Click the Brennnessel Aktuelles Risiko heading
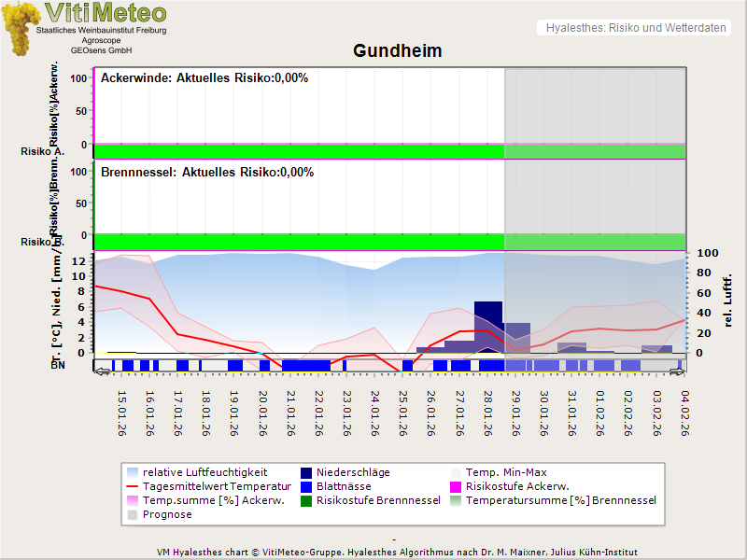747x560 pixels. [x=207, y=173]
